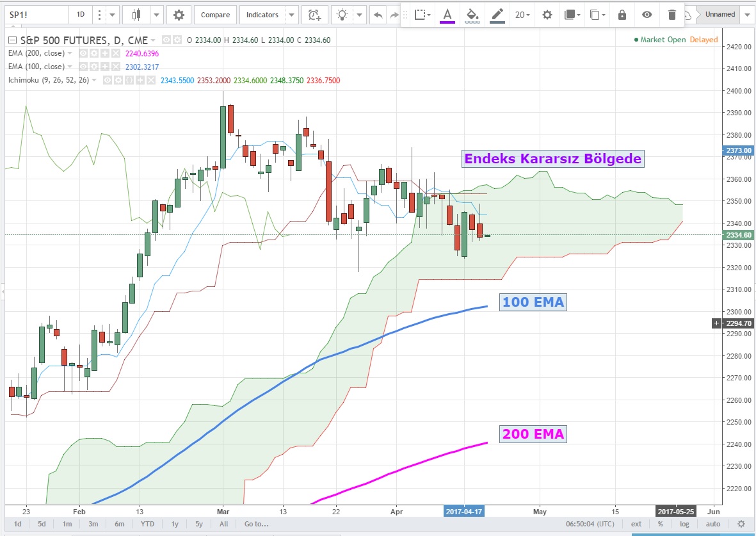Select the 1y time range
This screenshot has height=536, width=756.
[x=175, y=524]
